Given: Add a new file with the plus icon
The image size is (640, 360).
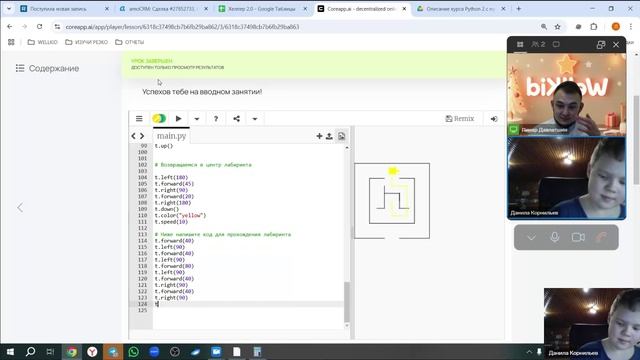Looking at the screenshot, I should 319,136.
